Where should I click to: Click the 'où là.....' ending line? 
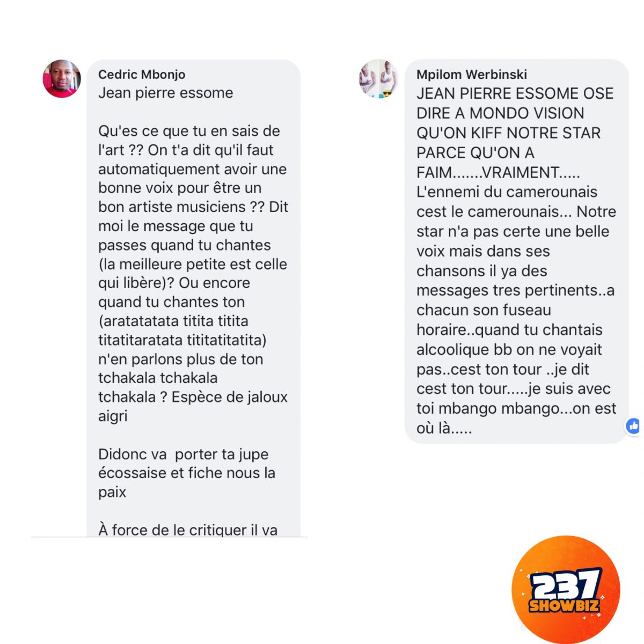coord(444,428)
